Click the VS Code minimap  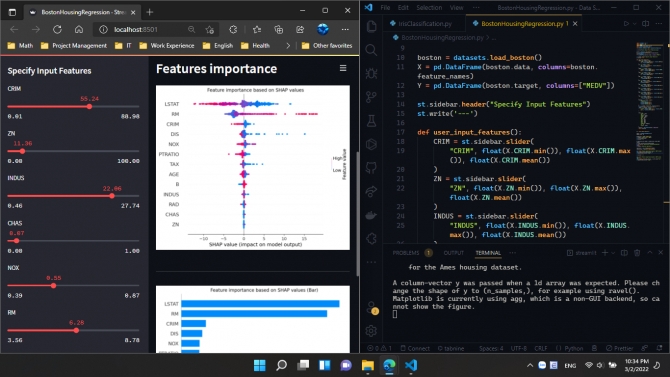649,103
